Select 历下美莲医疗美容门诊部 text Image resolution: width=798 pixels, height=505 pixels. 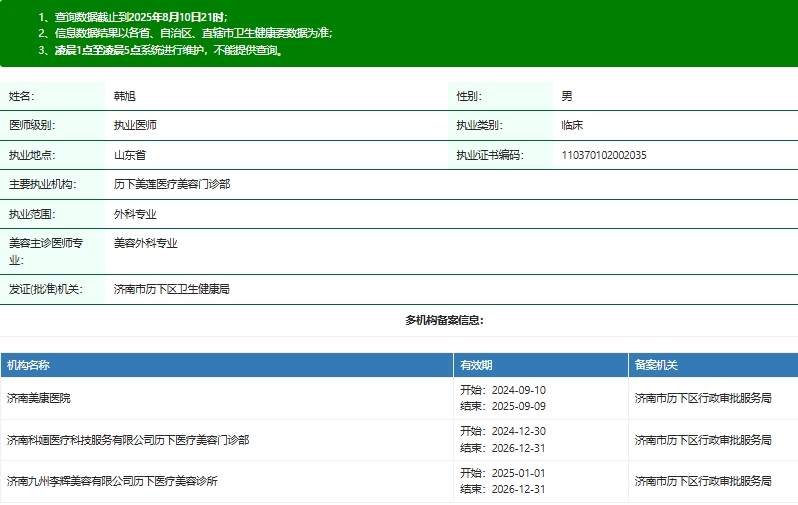point(172,184)
